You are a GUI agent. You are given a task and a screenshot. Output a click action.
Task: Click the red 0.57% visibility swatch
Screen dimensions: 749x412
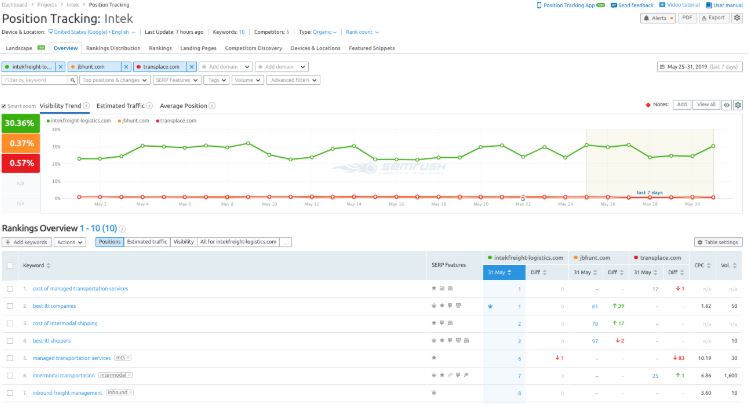click(21, 163)
